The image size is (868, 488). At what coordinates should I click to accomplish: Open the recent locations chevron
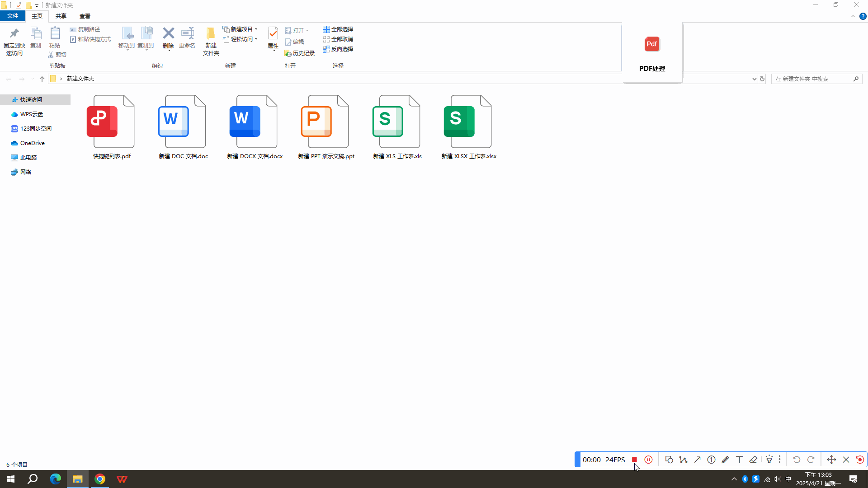tap(33, 79)
